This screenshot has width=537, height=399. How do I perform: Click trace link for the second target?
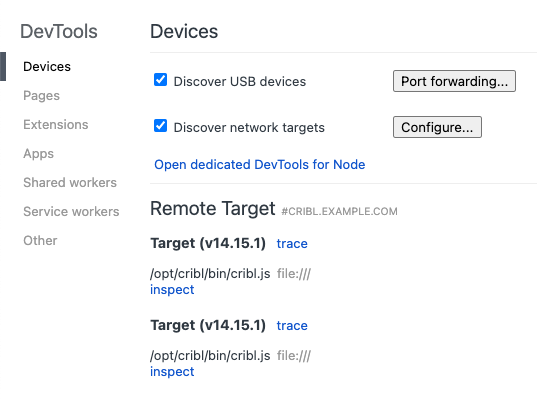point(292,325)
